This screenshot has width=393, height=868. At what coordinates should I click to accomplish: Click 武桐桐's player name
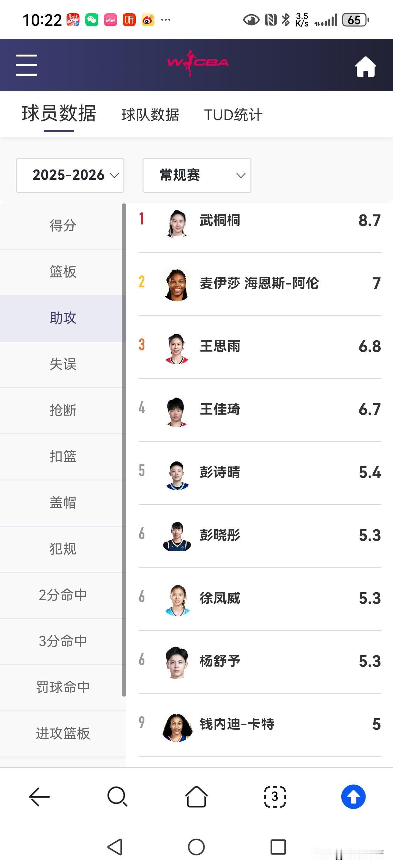(x=219, y=221)
